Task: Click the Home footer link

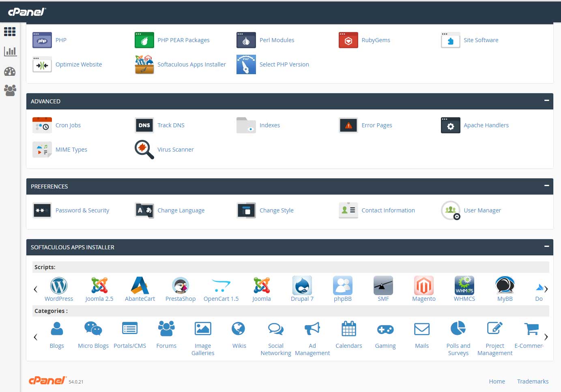Action: pos(497,381)
